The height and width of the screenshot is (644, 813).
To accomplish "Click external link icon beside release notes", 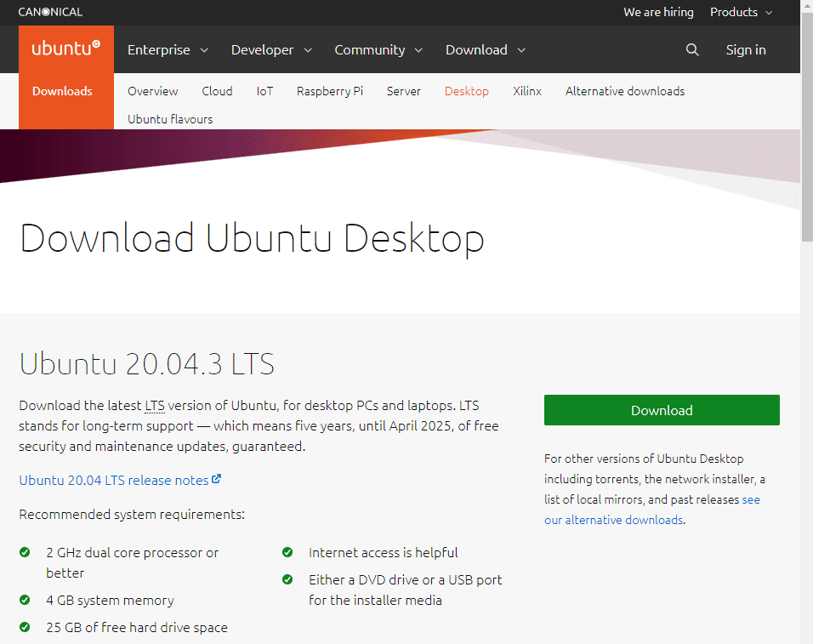I will (216, 479).
